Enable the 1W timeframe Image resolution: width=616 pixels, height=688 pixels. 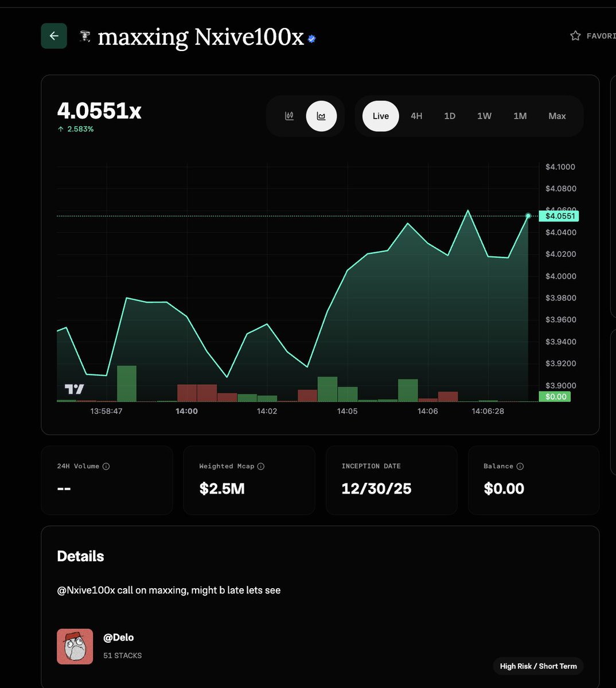[484, 116]
